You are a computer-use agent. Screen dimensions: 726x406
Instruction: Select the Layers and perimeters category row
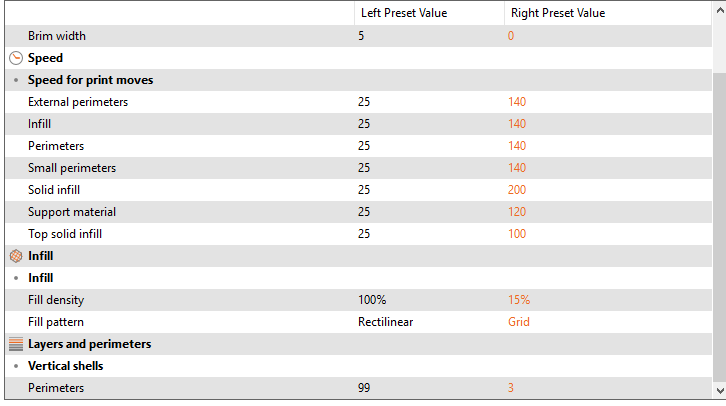point(358,344)
